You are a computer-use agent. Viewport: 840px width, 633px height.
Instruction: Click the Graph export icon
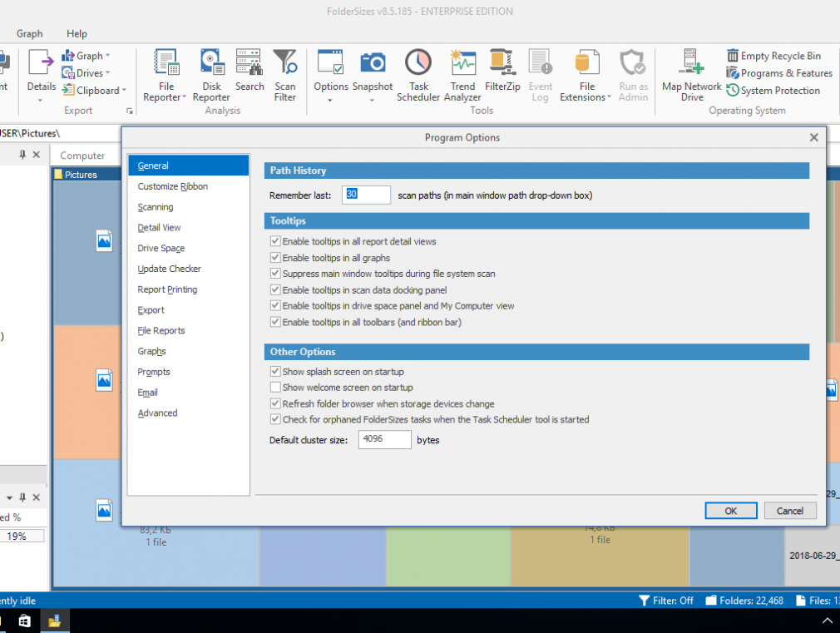pyautogui.click(x=68, y=56)
